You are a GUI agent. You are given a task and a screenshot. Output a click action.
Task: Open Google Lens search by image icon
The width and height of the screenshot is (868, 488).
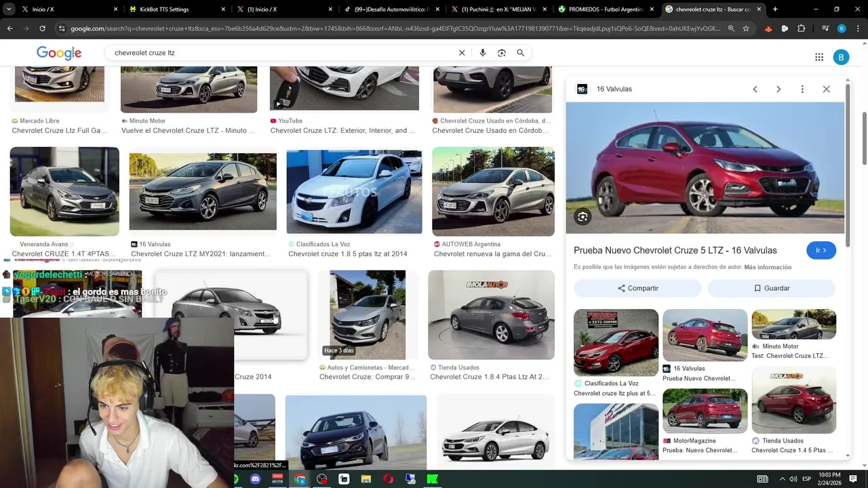coord(502,53)
